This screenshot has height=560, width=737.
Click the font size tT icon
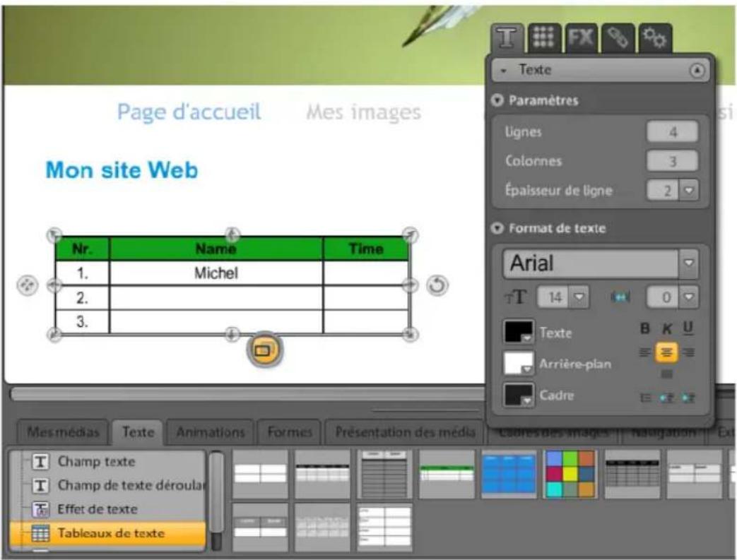coord(516,297)
